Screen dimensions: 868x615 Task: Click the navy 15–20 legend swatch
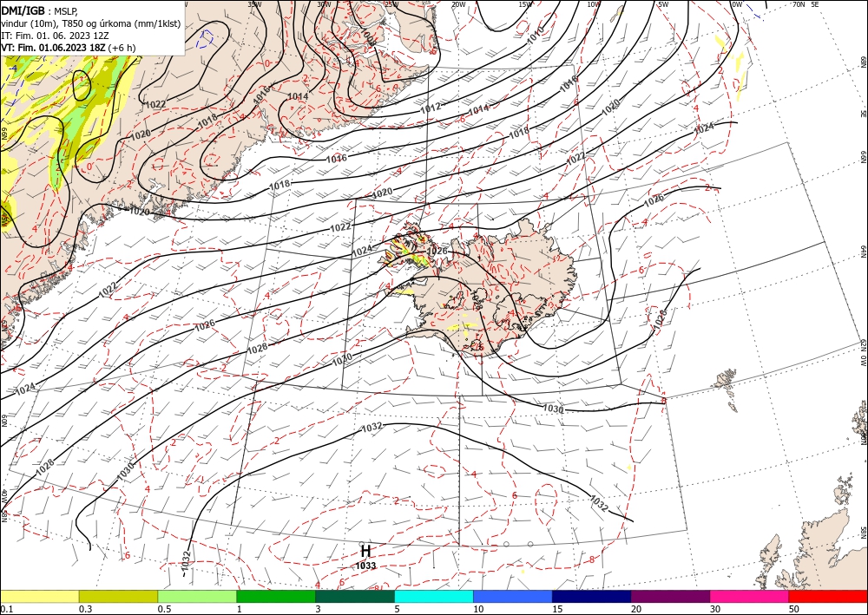pos(592,596)
